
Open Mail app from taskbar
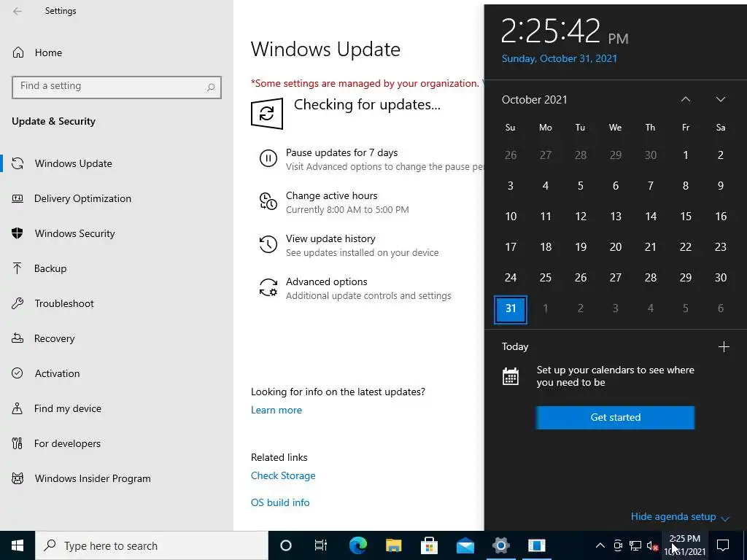coord(465,545)
